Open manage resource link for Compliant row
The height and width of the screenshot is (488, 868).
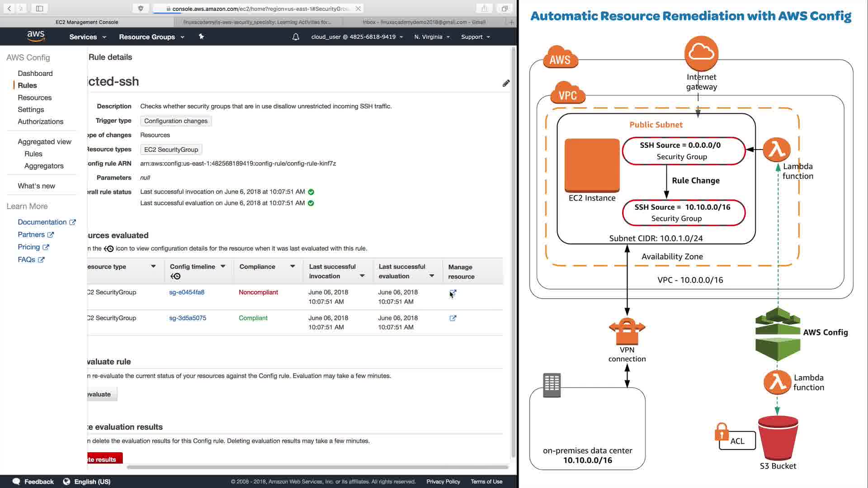point(453,318)
